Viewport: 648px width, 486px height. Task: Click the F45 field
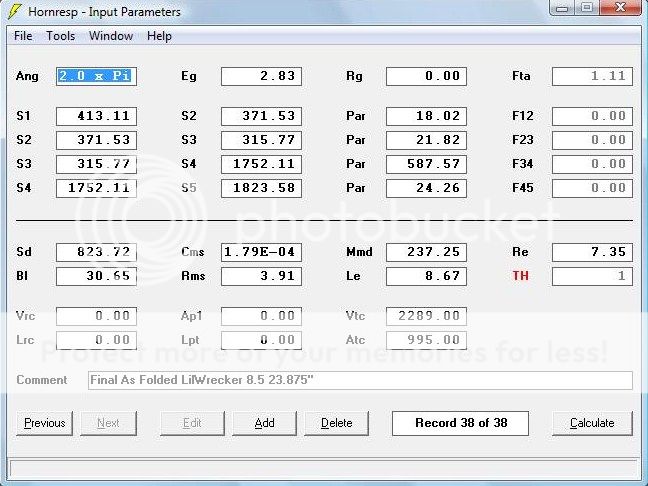592,188
